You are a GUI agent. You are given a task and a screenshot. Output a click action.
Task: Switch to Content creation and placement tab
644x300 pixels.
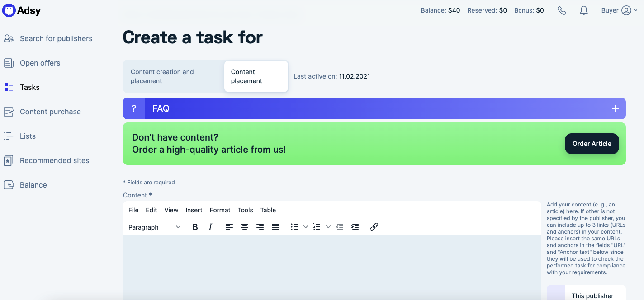point(174,76)
